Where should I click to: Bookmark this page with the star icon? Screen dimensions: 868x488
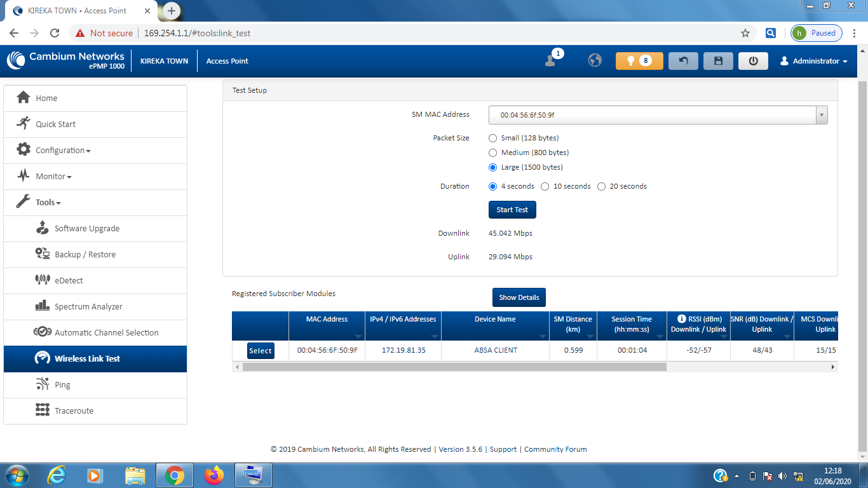coord(745,33)
